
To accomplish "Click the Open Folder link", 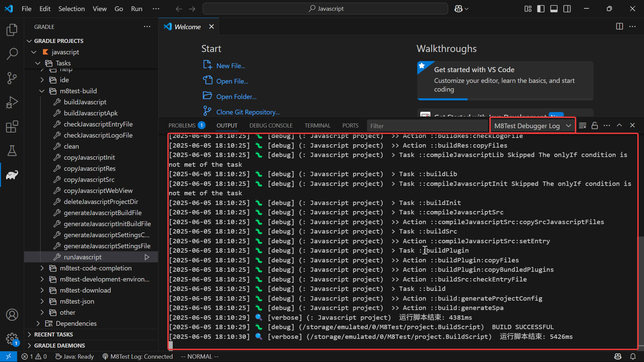I will [236, 97].
